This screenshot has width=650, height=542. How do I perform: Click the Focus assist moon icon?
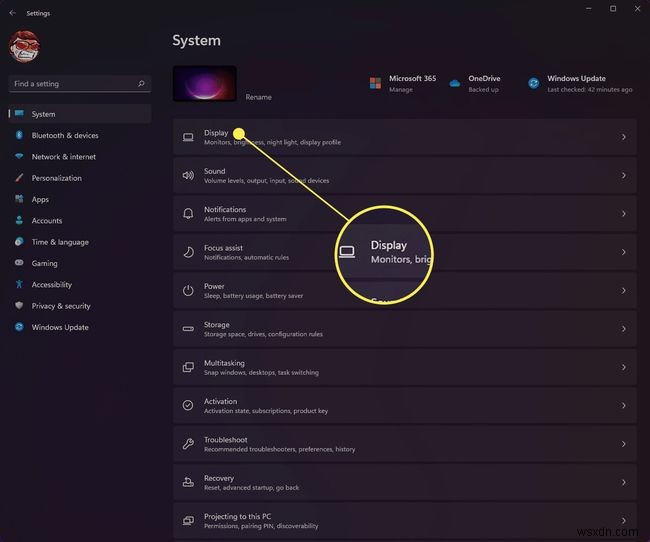[188, 252]
